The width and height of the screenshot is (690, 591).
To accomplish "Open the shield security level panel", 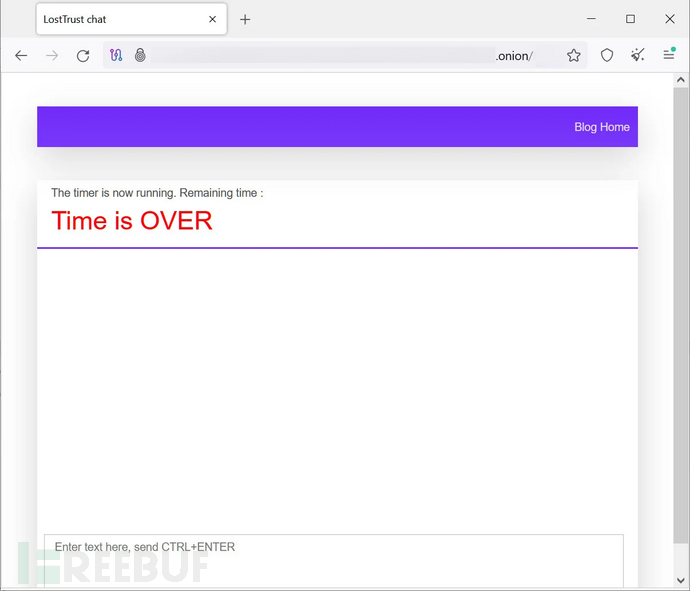I will [x=607, y=56].
